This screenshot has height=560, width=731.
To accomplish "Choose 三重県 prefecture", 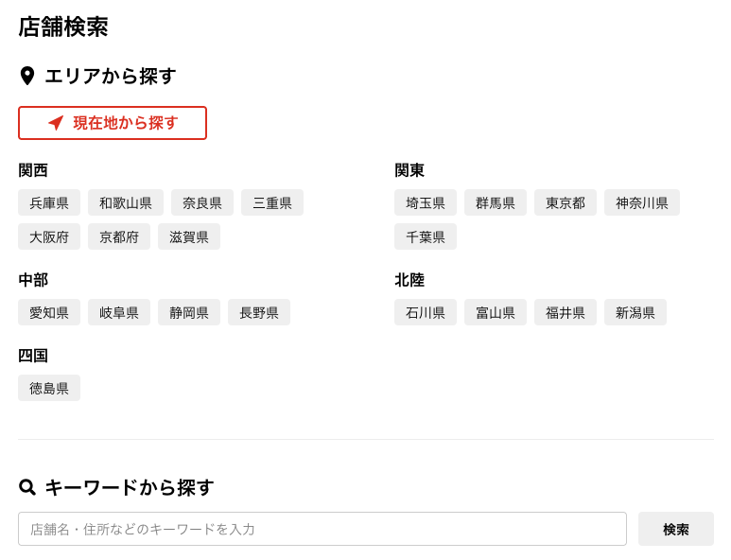I will (272, 202).
